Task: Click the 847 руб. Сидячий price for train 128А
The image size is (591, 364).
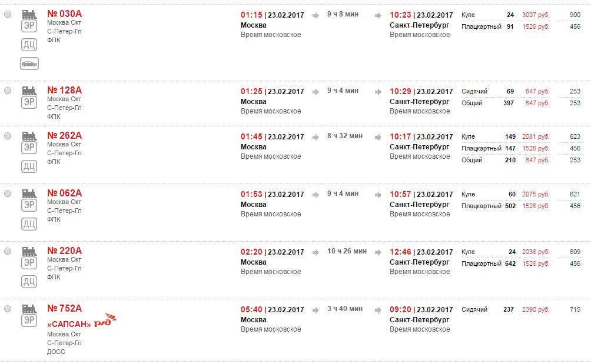Action: tap(537, 92)
